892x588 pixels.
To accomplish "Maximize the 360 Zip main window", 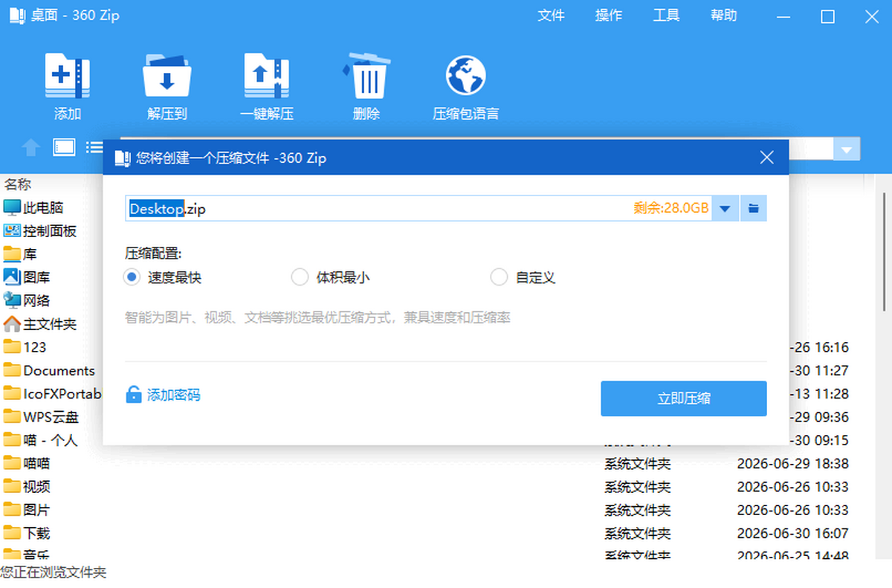I will point(827,16).
